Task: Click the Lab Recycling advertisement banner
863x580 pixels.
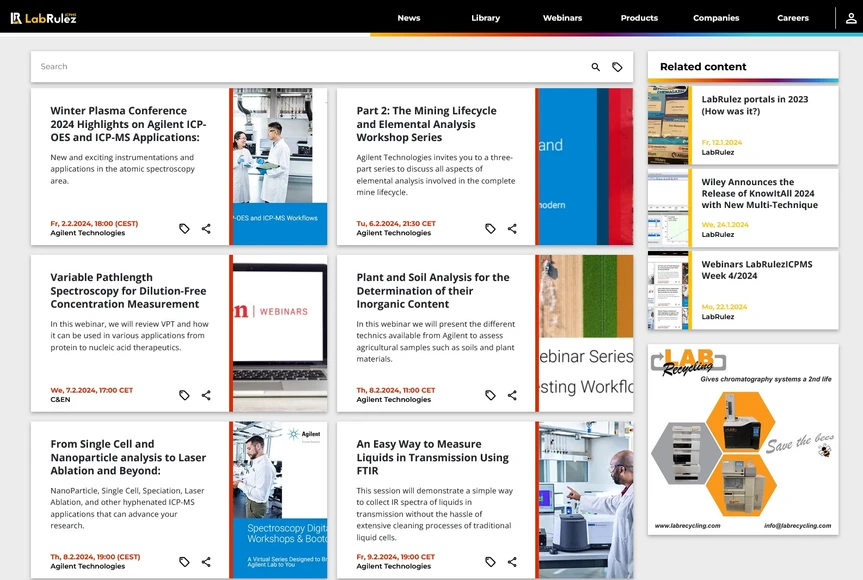Action: click(x=743, y=440)
